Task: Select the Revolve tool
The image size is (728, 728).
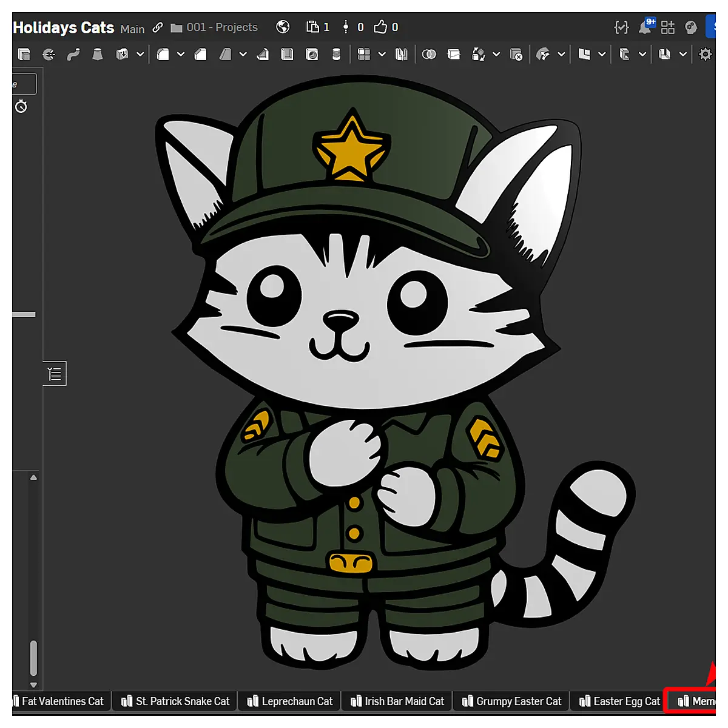Action: (x=49, y=55)
